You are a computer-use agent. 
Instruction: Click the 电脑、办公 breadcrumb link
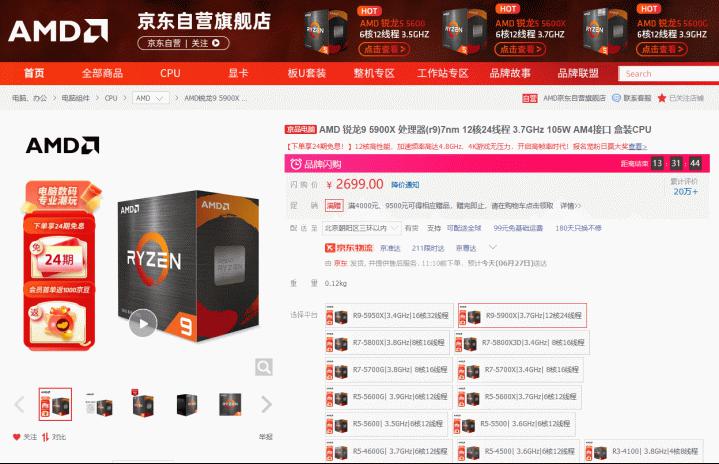29,98
